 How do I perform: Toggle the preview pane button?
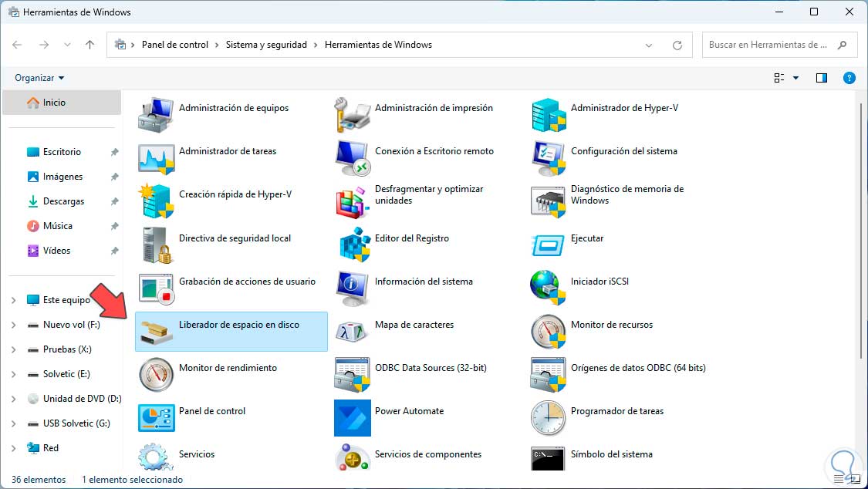[822, 78]
